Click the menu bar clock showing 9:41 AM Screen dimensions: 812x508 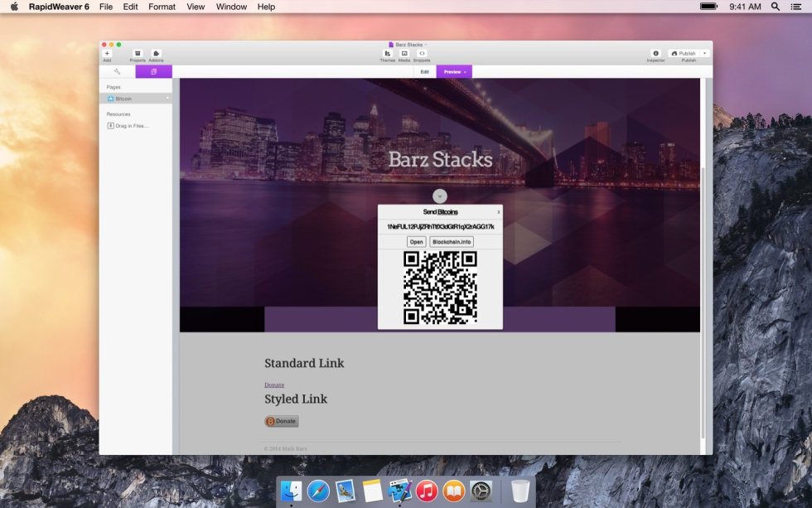pyautogui.click(x=745, y=7)
